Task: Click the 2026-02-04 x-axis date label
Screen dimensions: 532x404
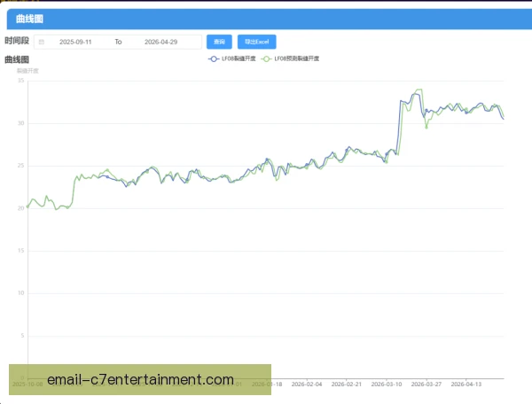Action: point(307,385)
